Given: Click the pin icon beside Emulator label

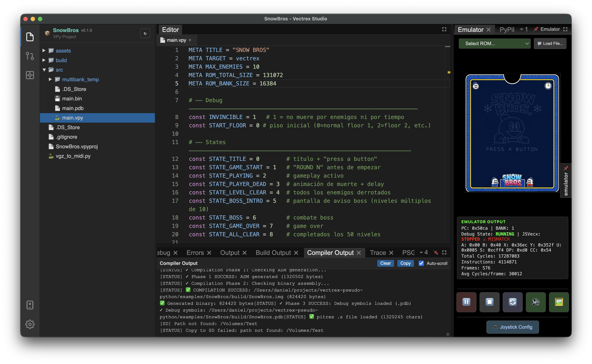Looking at the screenshot, I should coord(536,29).
